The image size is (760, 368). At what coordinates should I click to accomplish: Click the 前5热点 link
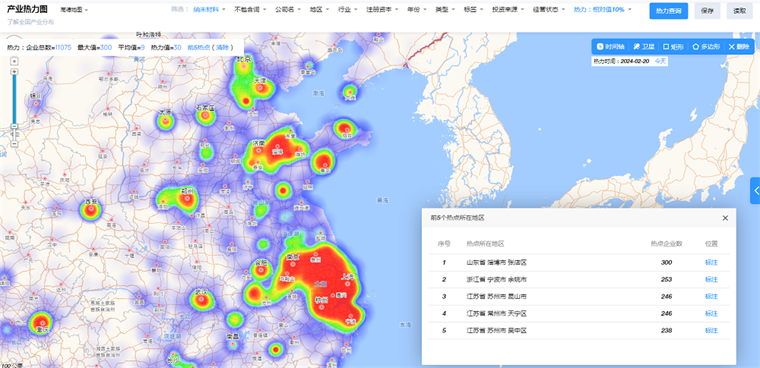point(198,48)
